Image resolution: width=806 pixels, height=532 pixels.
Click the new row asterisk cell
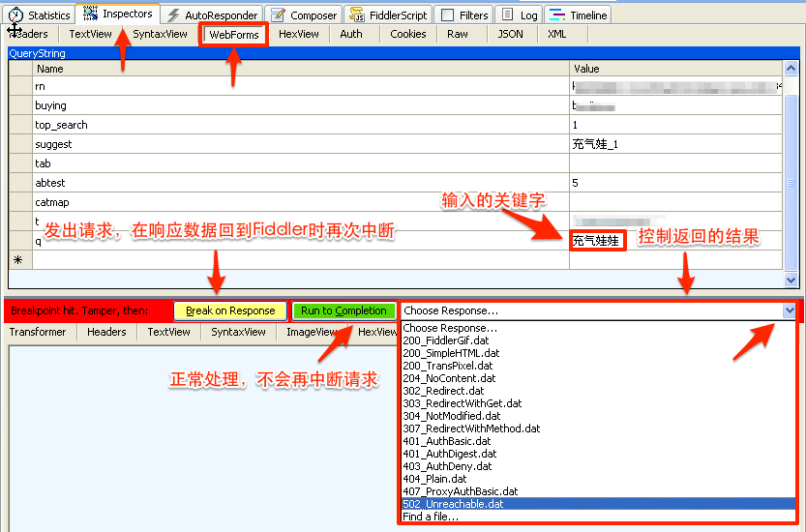[x=21, y=260]
